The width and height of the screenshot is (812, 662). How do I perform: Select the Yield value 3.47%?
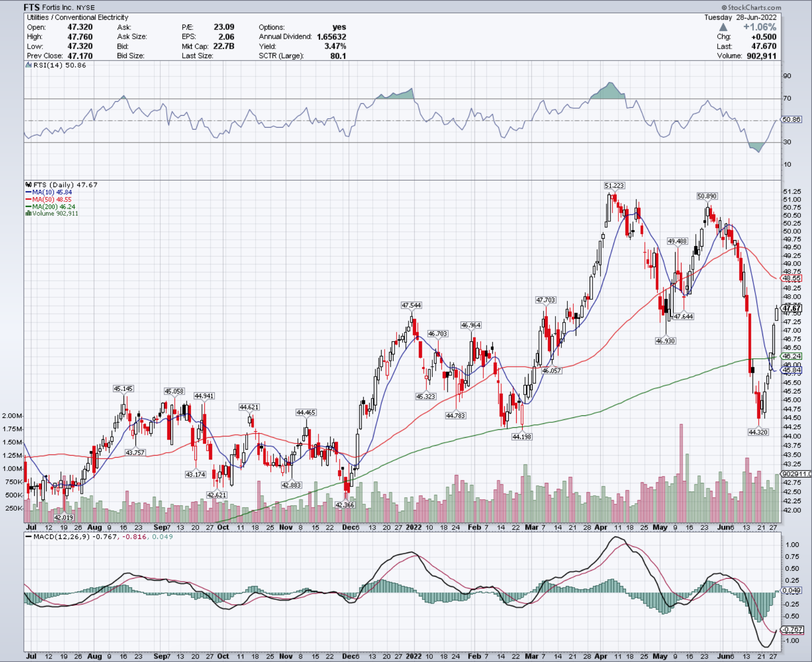336,46
